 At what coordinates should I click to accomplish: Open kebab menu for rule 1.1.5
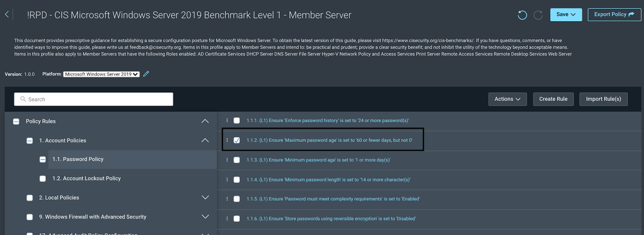(227, 199)
